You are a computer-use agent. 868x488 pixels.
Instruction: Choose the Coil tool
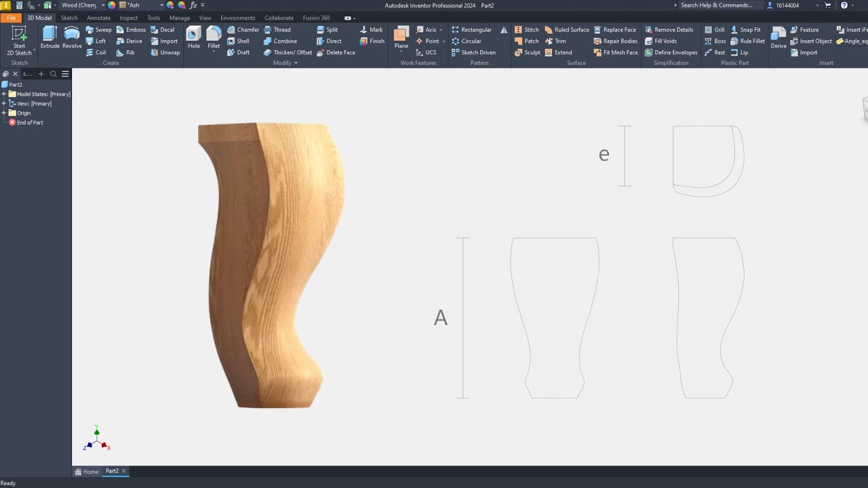pos(96,52)
